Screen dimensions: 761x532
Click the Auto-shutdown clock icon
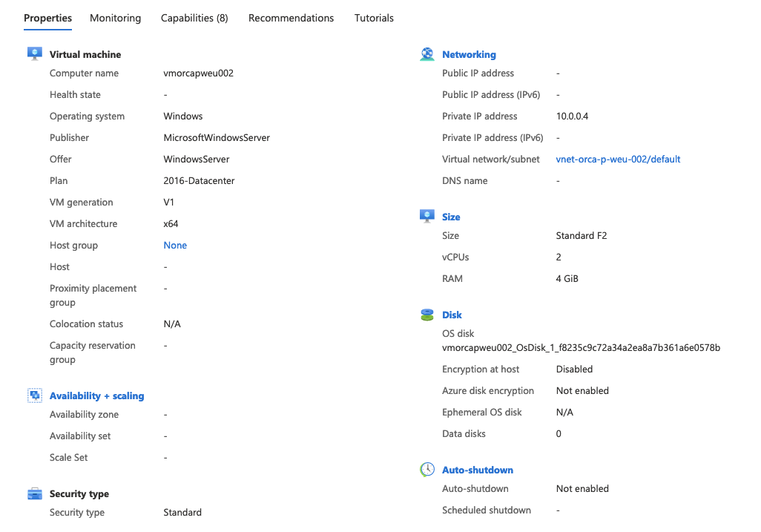click(x=427, y=469)
